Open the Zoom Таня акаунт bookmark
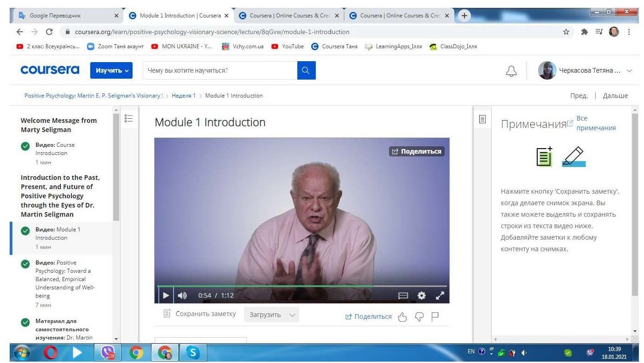 click(116, 46)
